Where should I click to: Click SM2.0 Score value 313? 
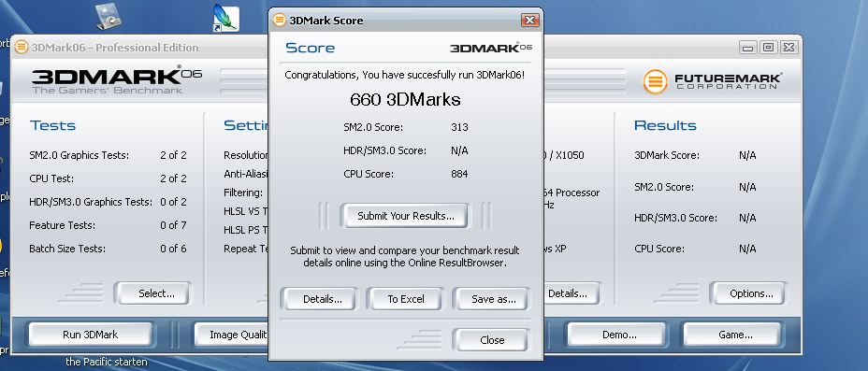pyautogui.click(x=459, y=127)
